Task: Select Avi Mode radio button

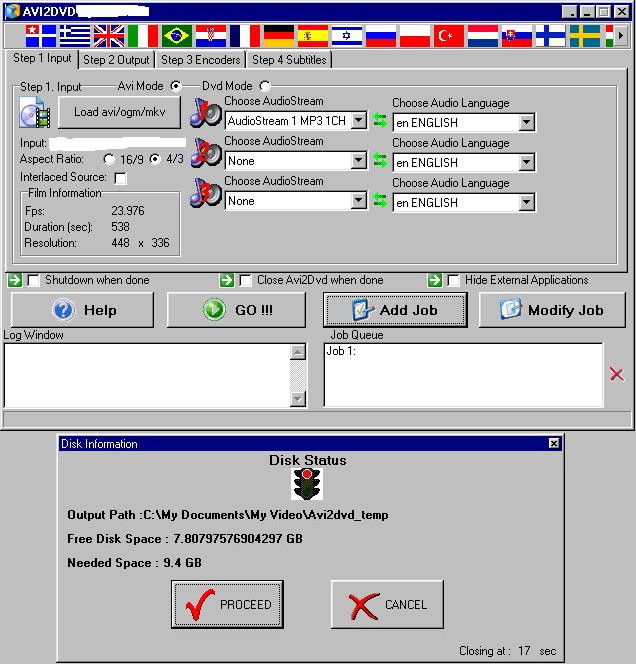Action: (x=176, y=86)
